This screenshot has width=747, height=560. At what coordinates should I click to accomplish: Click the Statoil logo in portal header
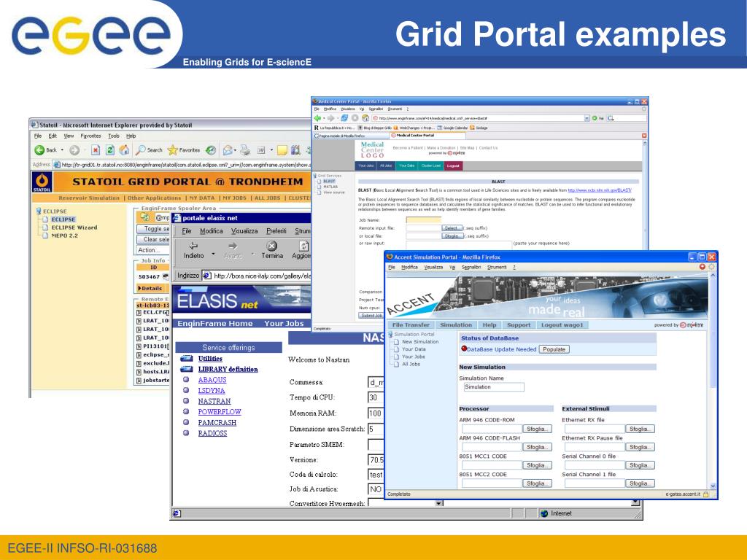click(x=42, y=182)
